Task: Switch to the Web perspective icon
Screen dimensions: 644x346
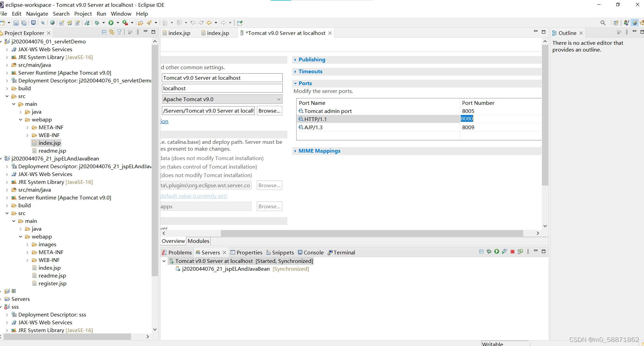Action: click(634, 23)
